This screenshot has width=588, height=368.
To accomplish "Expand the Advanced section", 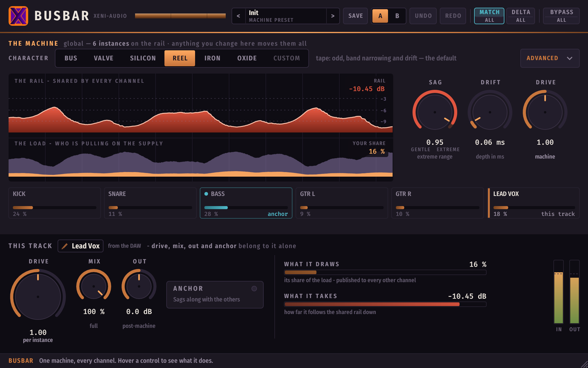I will coord(550,58).
